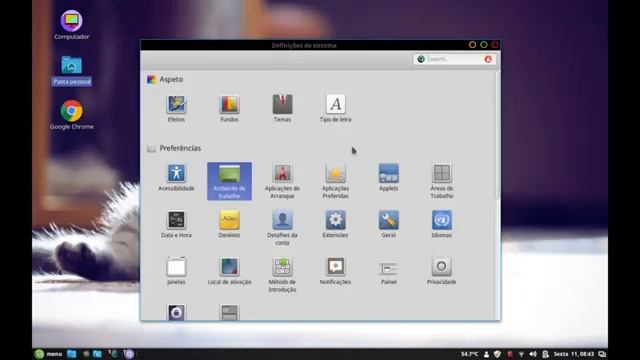This screenshot has width=640, height=360.
Task: Open the Janelas windows settings
Action: pos(176,271)
